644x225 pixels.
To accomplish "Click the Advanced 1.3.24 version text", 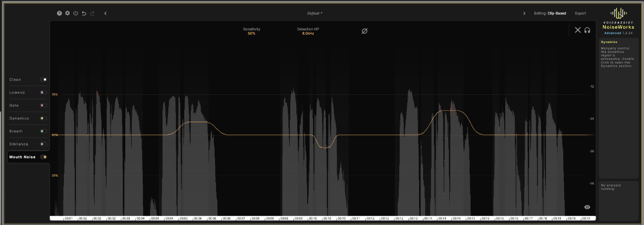I will [x=618, y=33].
